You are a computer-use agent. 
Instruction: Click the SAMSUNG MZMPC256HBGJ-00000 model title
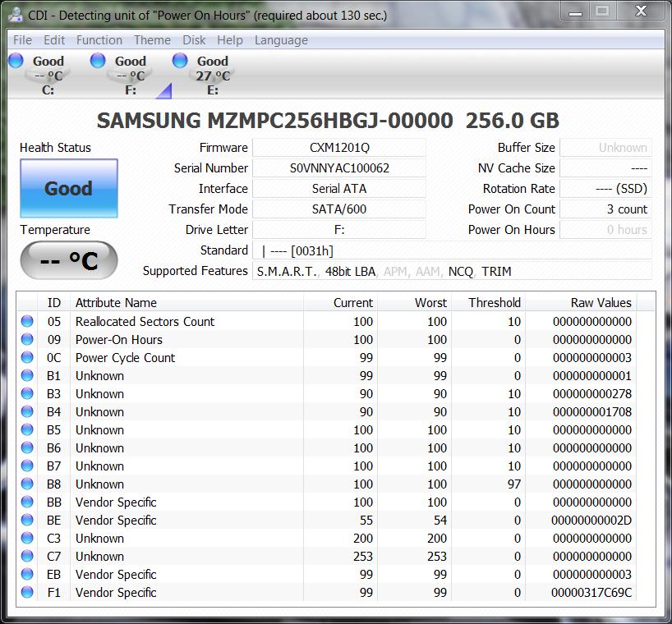click(x=274, y=121)
